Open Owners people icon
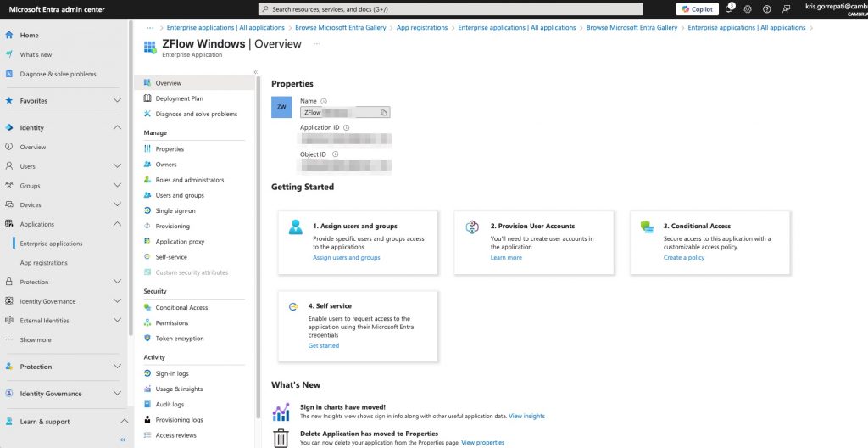The width and height of the screenshot is (868, 448). pos(147,164)
